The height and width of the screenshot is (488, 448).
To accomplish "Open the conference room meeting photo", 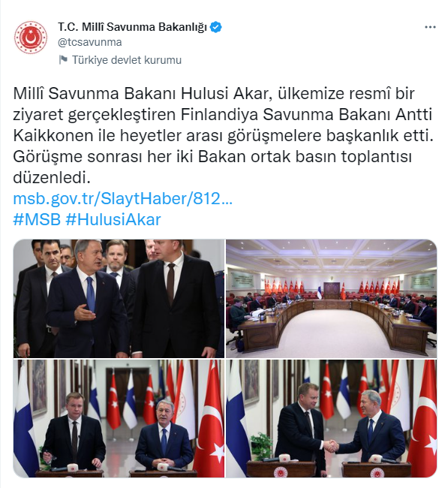I will (332, 299).
